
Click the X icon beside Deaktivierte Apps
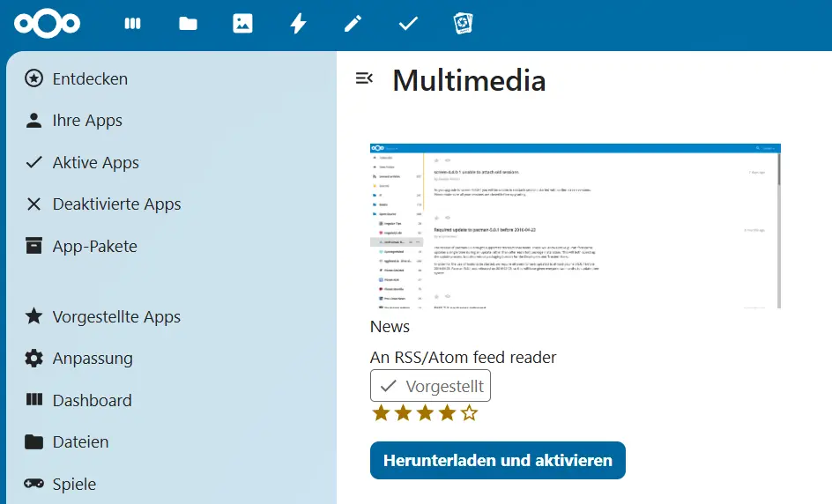click(34, 204)
